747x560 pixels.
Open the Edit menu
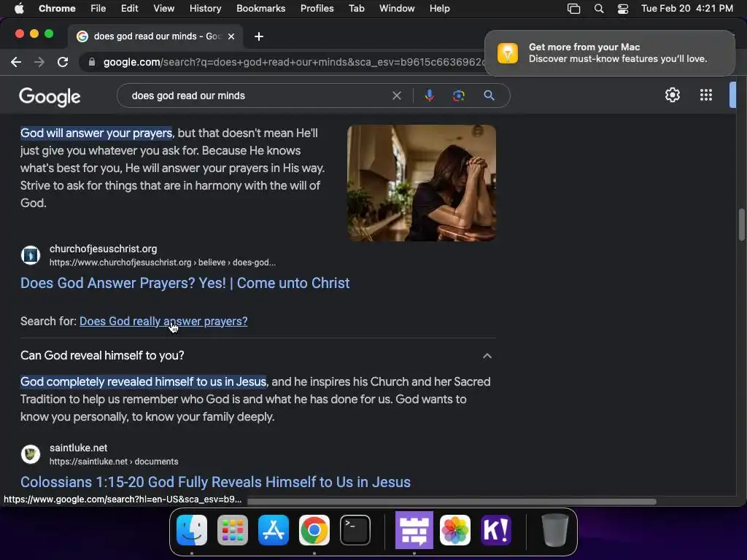pos(129,8)
